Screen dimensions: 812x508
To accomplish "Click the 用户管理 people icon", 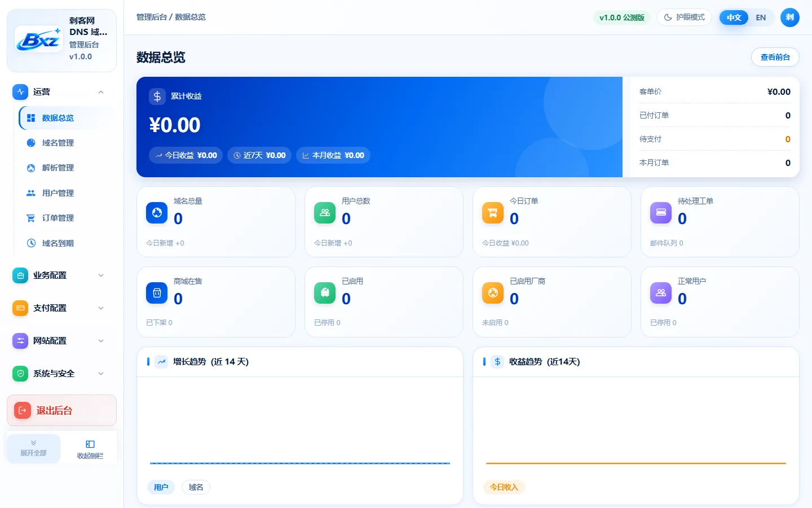I will (x=31, y=193).
